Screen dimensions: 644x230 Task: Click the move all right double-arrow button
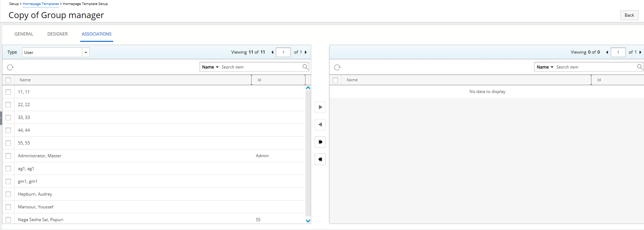[320, 142]
